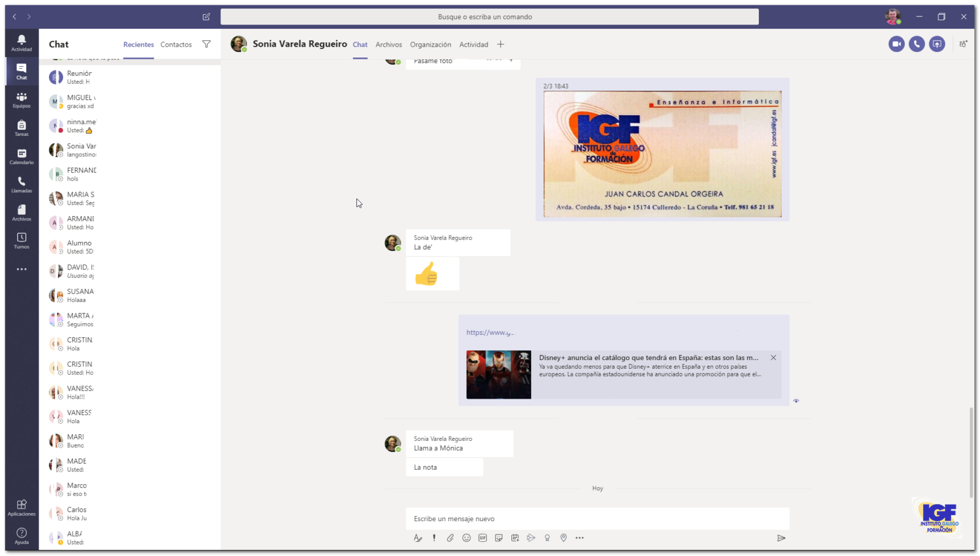Open the emoji picker

point(466,538)
